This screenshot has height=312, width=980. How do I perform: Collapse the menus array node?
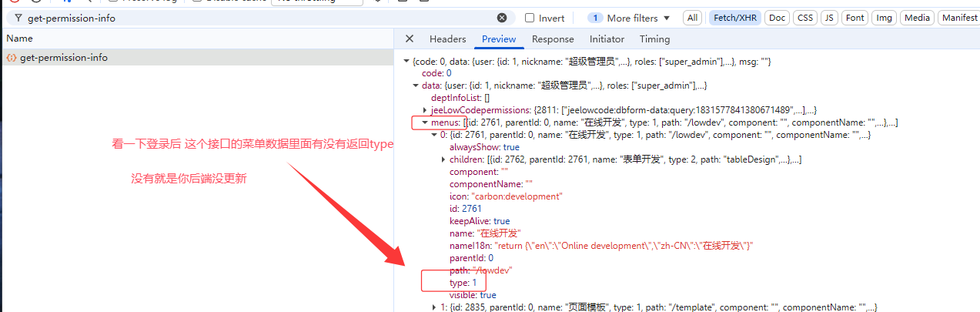coord(424,122)
